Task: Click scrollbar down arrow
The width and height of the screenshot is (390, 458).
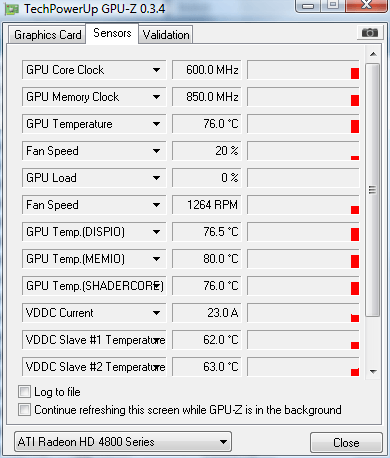Action: [373, 371]
